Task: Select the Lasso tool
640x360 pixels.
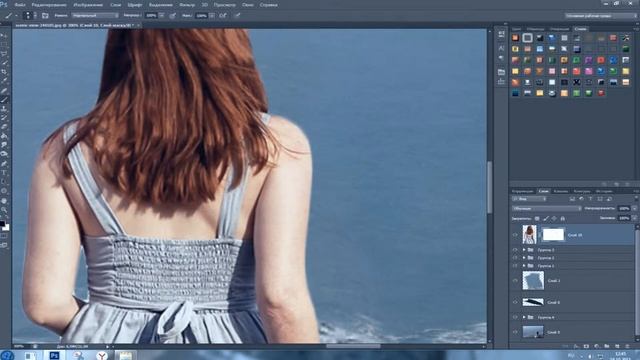Action: (4, 53)
